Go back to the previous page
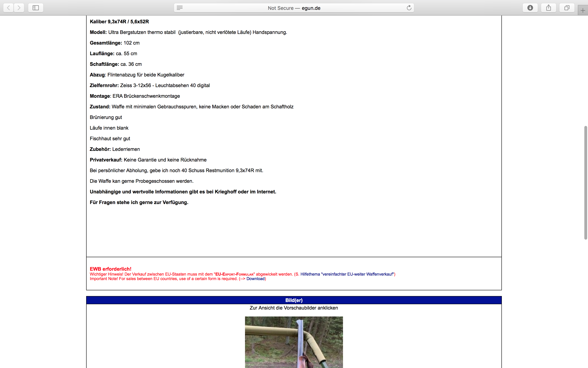This screenshot has height=368, width=588. [9, 8]
